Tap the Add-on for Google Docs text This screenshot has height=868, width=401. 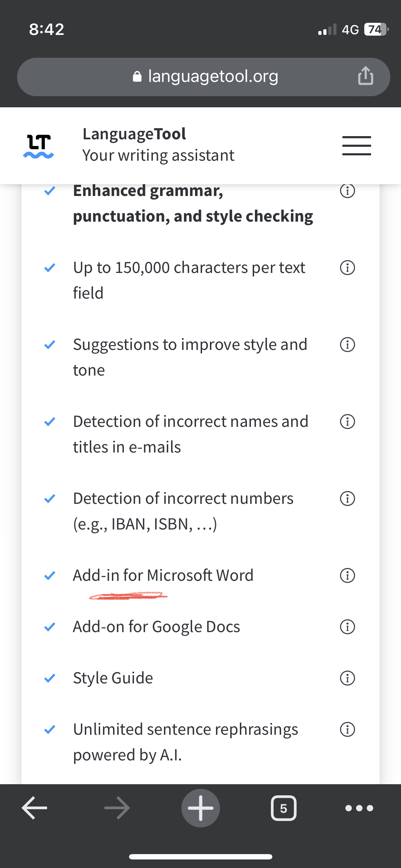156,627
